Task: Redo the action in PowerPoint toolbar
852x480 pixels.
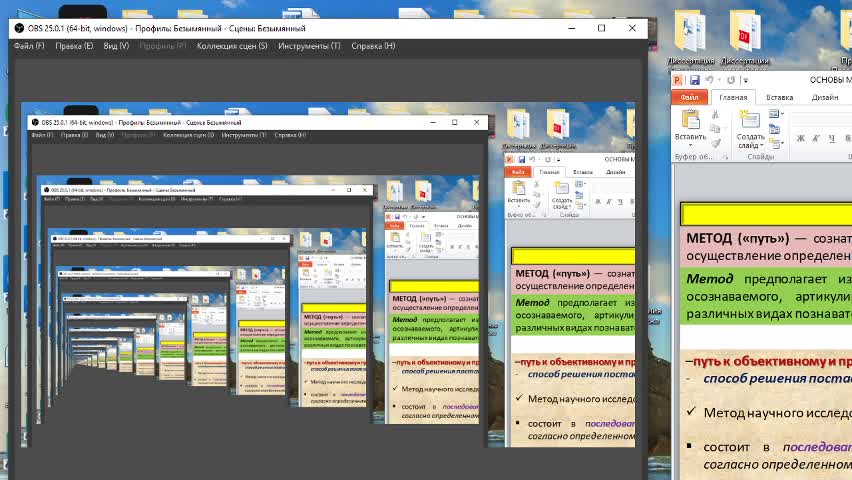Action: pyautogui.click(x=731, y=80)
